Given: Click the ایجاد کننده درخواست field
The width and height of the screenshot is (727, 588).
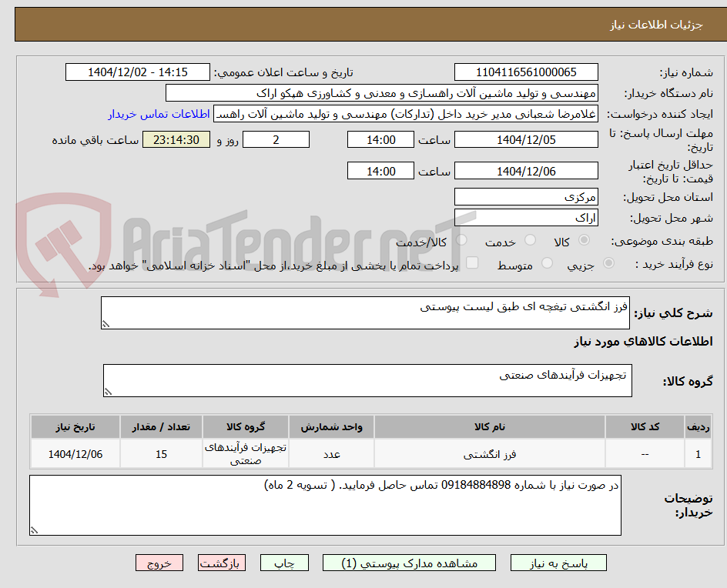Looking at the screenshot, I should [406, 114].
